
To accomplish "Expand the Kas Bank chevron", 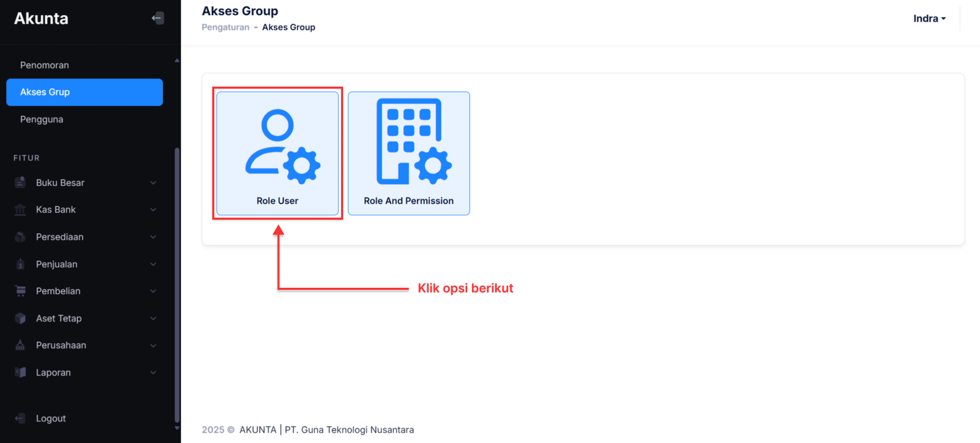I will tap(153, 210).
